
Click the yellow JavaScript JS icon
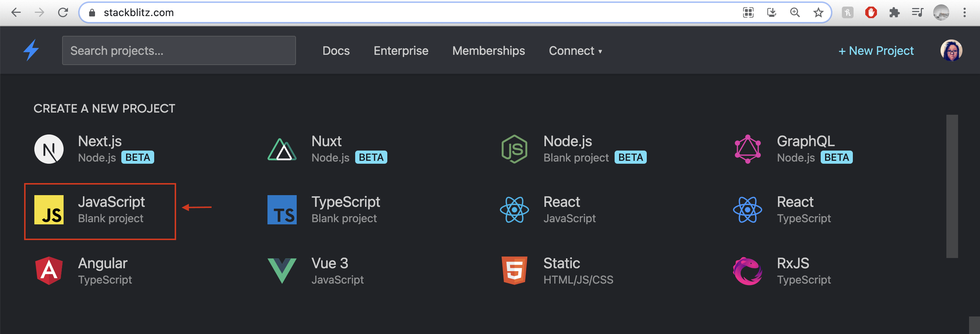pos(49,210)
